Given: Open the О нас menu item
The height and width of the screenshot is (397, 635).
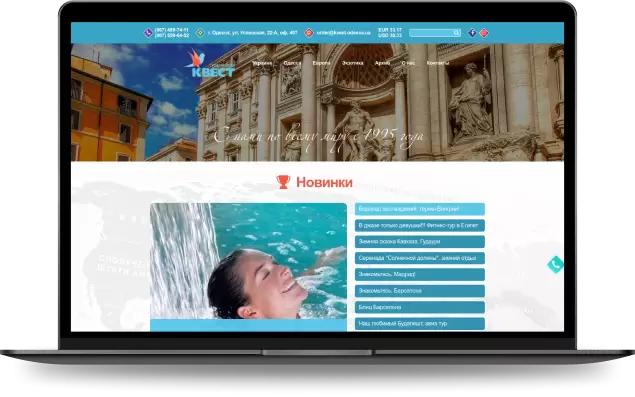Looking at the screenshot, I should pos(408,63).
